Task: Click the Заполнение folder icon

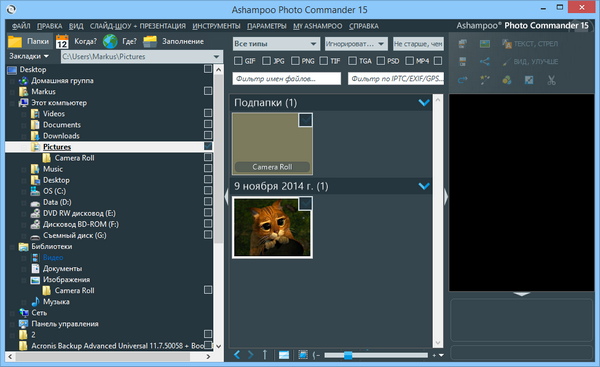Action: click(x=150, y=42)
